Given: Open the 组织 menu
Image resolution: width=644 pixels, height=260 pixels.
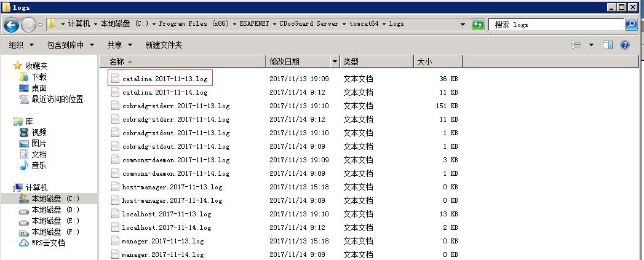Looking at the screenshot, I should tap(20, 45).
